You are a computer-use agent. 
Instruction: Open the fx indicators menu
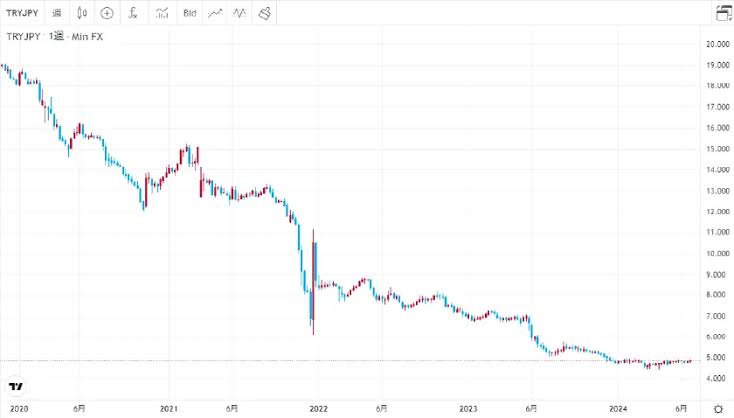pos(133,13)
